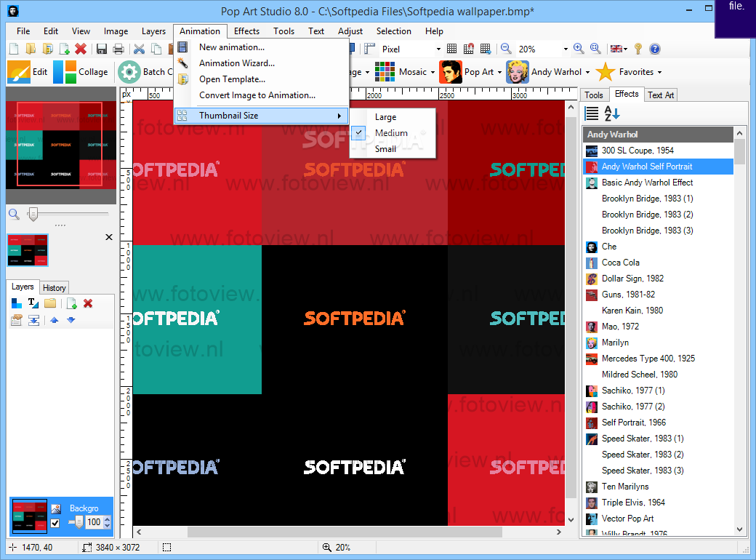Click the golden key license icon
This screenshot has width=756, height=560.
click(638, 49)
